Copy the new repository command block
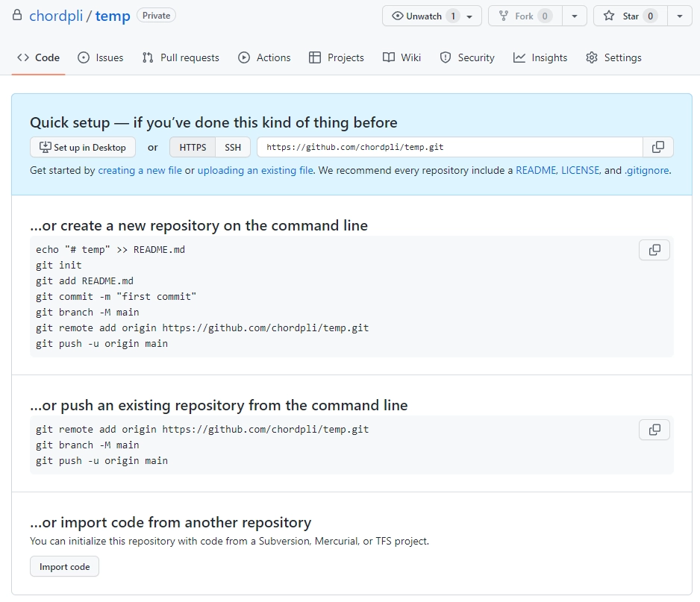Screen dimensions: 700x602 pyautogui.click(x=654, y=250)
